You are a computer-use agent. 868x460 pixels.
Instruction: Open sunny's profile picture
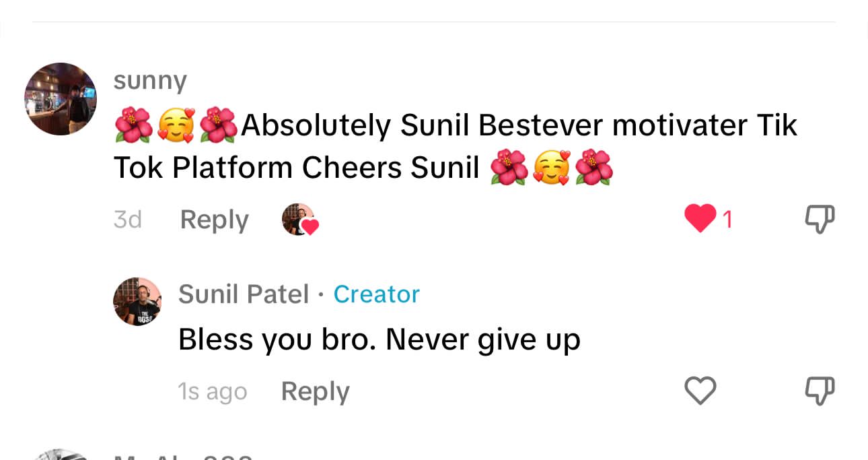click(x=61, y=99)
